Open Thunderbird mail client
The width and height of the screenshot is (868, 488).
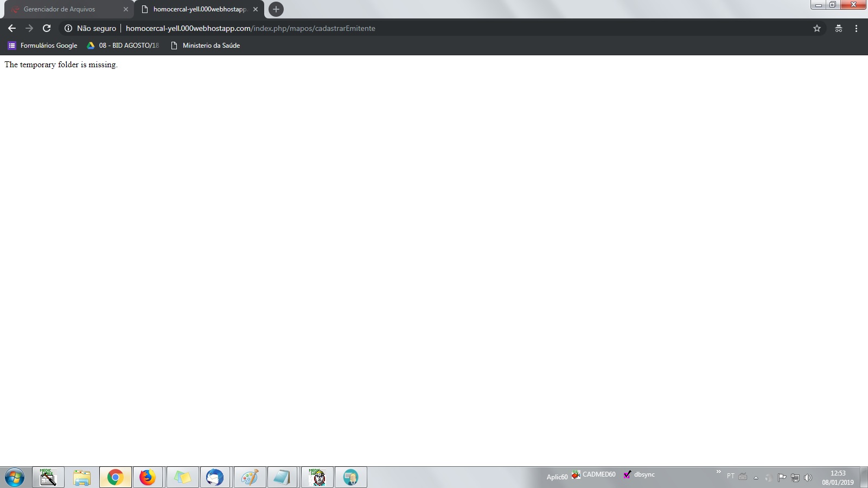pos(215,477)
